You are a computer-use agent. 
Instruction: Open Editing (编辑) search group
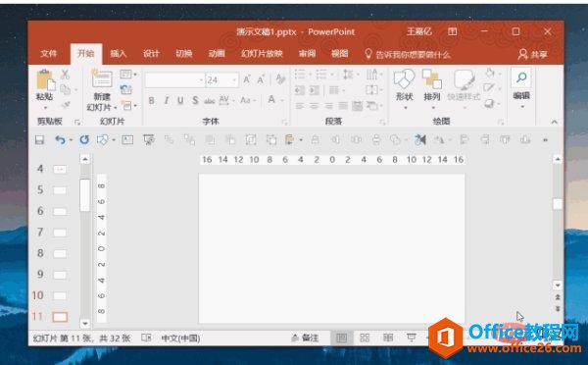[x=521, y=88]
